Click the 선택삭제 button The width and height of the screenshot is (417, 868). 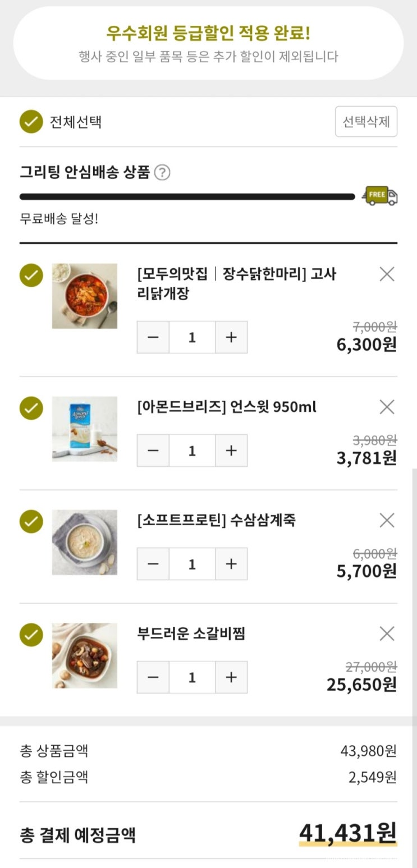pos(366,122)
